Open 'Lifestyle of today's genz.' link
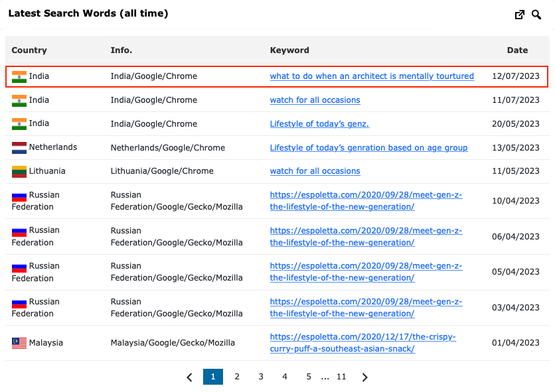The height and width of the screenshot is (392, 555). (319, 124)
